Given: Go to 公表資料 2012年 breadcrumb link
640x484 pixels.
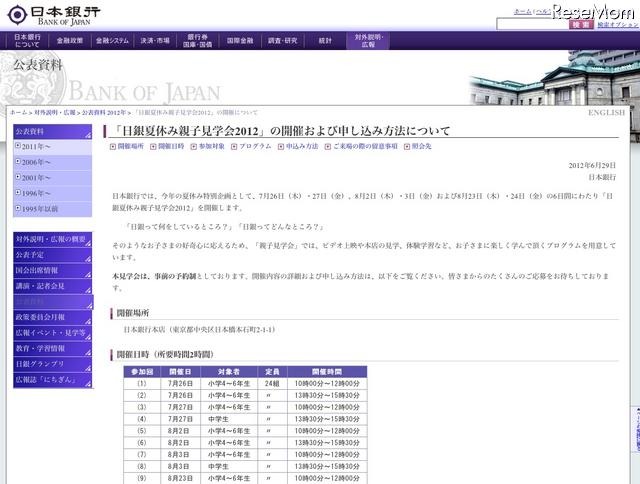Looking at the screenshot, I should coord(104,112).
